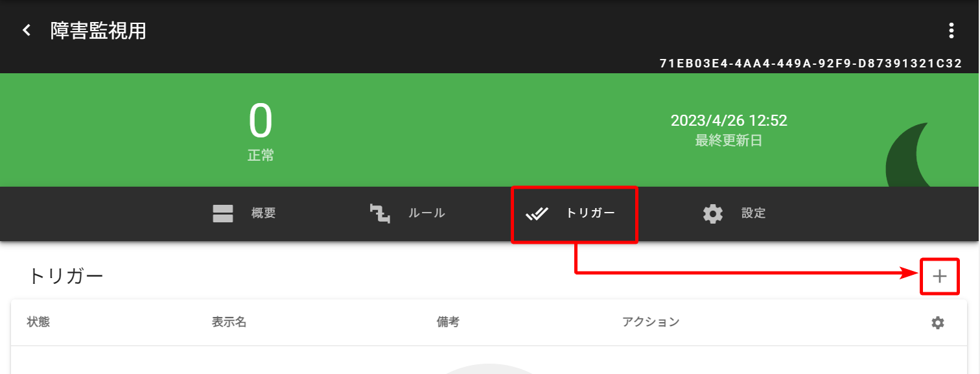Click the double-checkmark トリガー icon

tap(537, 213)
